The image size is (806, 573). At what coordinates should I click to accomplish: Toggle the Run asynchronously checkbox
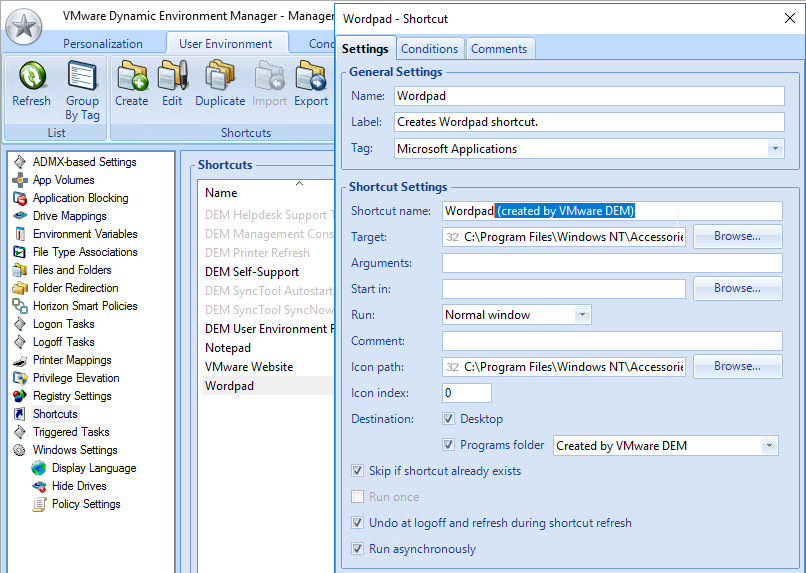click(x=357, y=549)
